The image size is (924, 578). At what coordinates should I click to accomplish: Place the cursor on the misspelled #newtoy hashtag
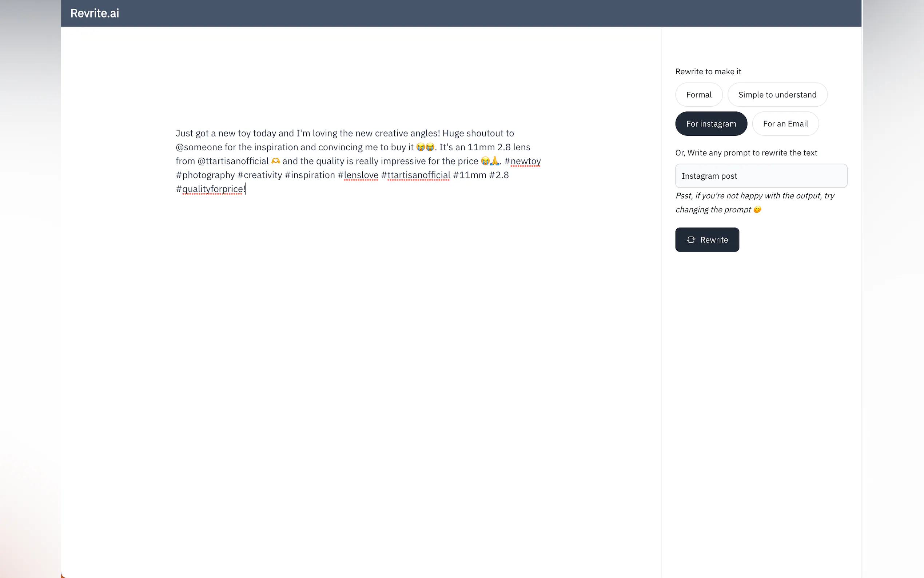(x=522, y=161)
